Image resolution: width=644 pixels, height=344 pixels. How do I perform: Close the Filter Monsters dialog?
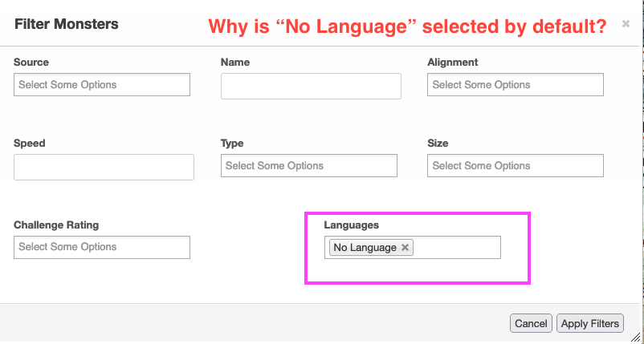(x=626, y=24)
